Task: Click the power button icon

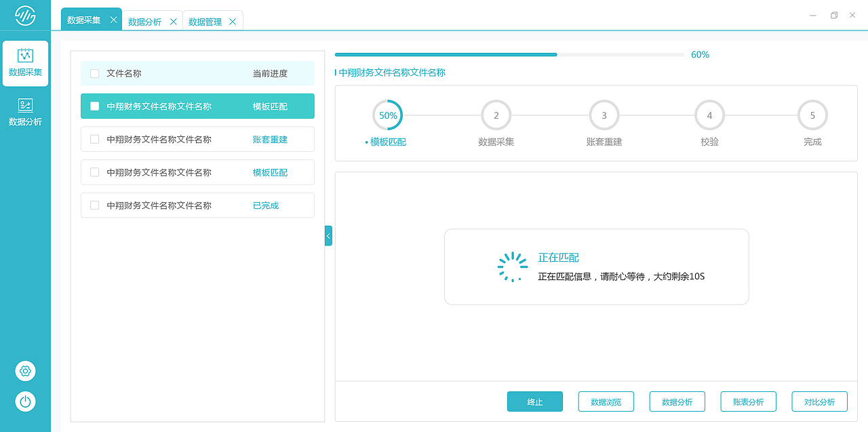Action: (25, 401)
